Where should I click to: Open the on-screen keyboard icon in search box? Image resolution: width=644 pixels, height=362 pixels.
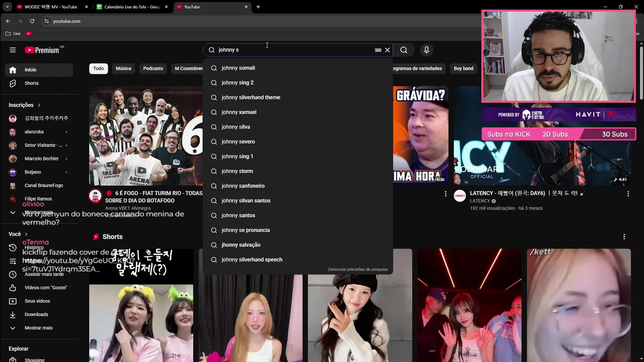(x=378, y=50)
